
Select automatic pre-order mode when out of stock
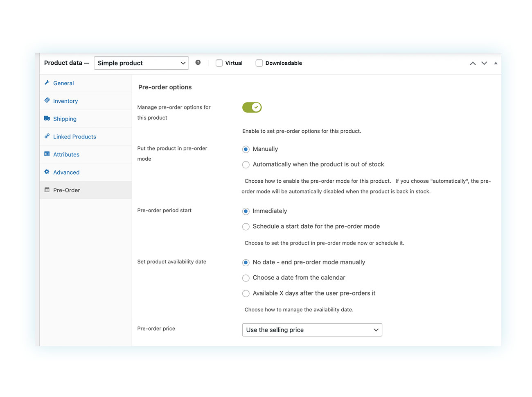point(246,164)
